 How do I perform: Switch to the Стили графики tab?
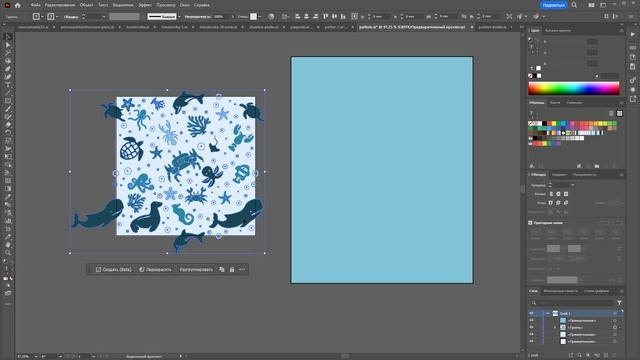coord(596,291)
